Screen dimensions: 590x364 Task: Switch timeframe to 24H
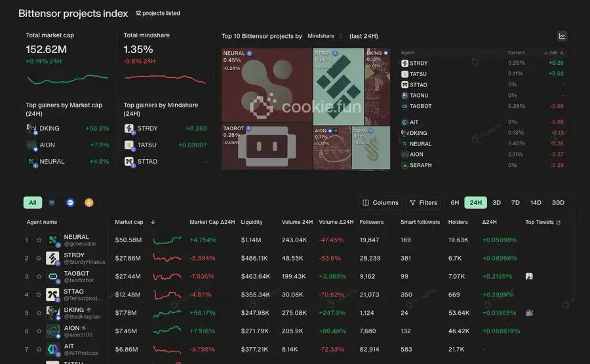click(475, 202)
